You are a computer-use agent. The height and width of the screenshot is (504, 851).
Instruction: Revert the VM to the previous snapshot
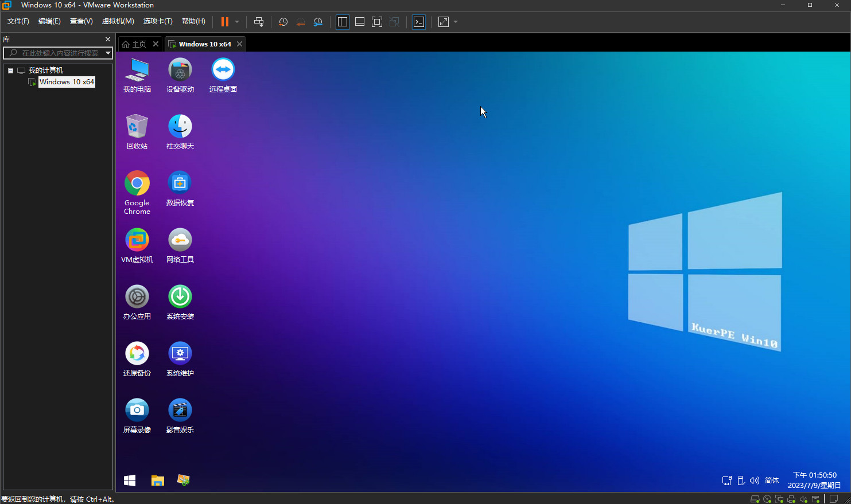click(x=301, y=22)
